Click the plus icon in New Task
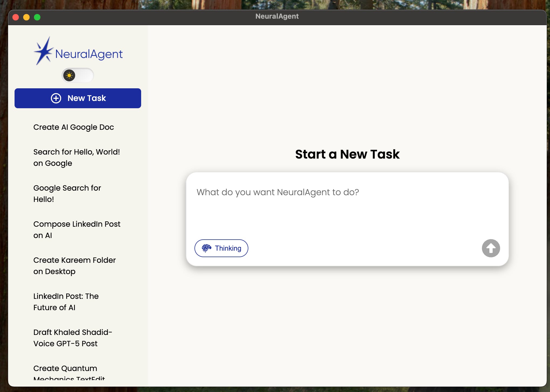Image resolution: width=550 pixels, height=392 pixels. 56,98
